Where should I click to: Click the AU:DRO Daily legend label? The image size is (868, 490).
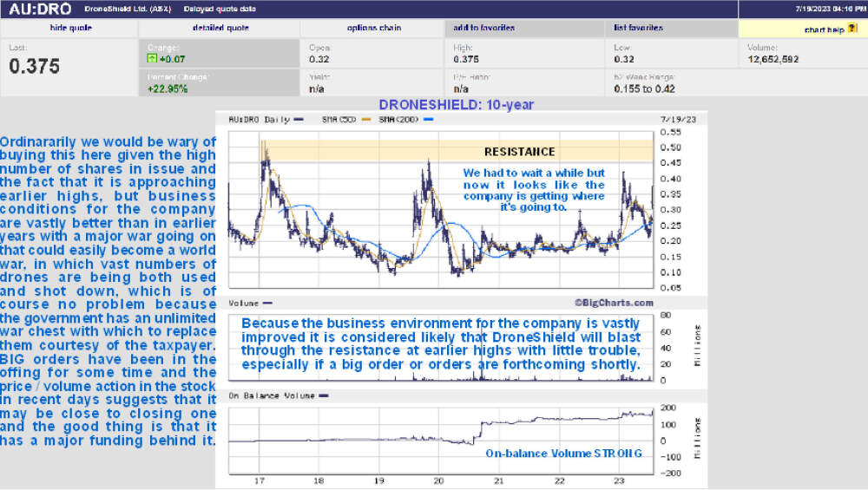click(259, 120)
